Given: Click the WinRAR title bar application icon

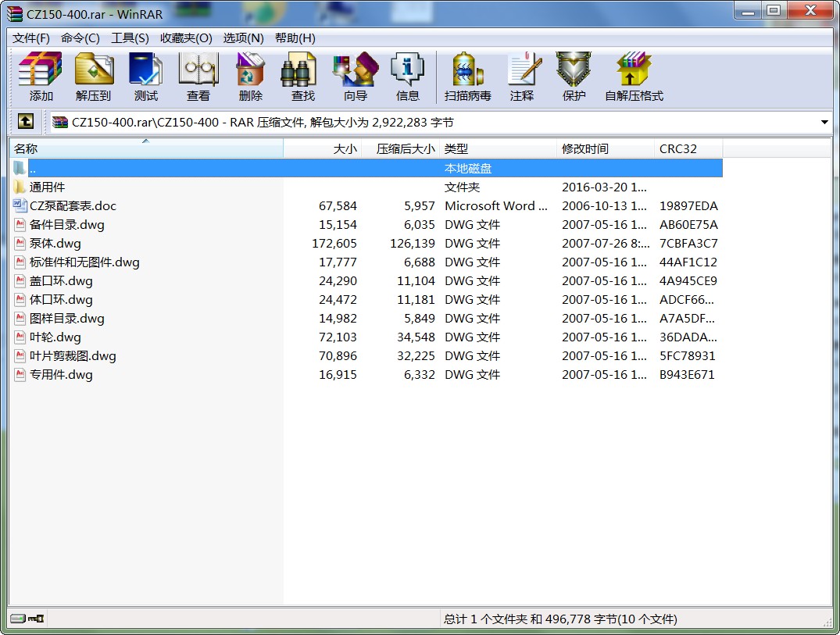Looking at the screenshot, I should [15, 14].
